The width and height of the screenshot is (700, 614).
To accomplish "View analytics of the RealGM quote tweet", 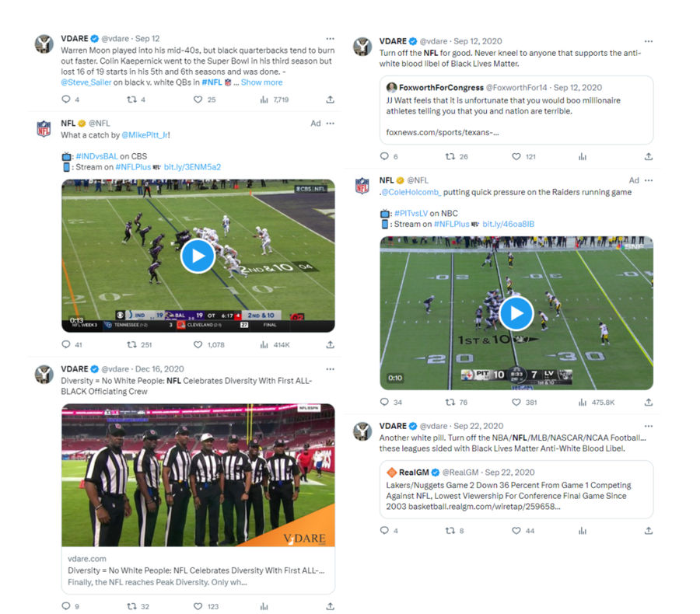I will point(582,531).
